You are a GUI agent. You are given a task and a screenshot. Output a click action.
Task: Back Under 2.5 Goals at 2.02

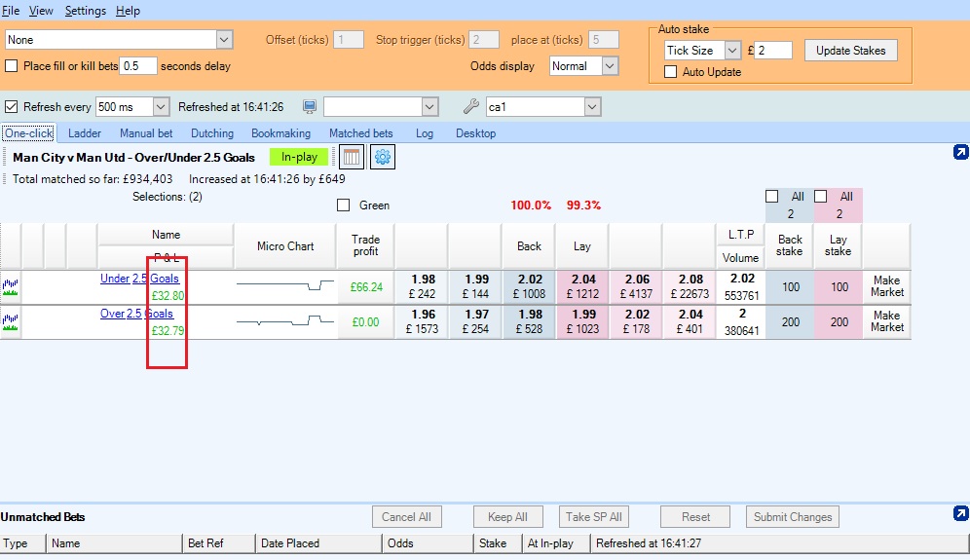pyautogui.click(x=530, y=286)
